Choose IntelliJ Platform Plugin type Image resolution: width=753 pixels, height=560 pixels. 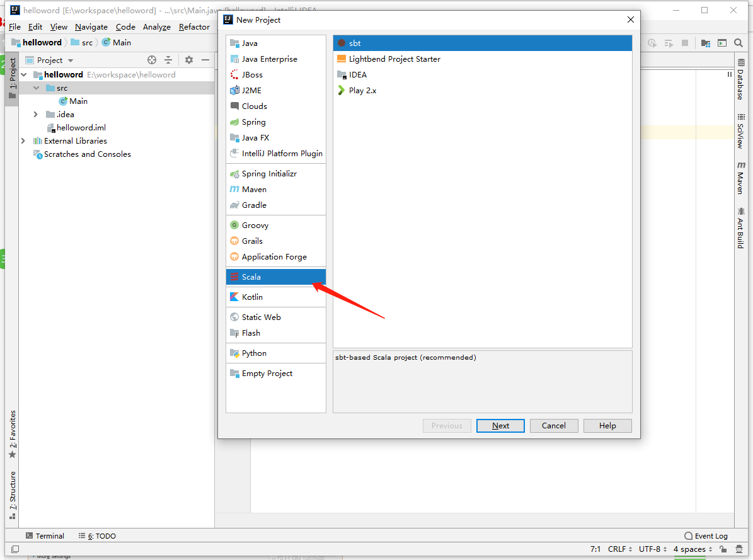275,154
